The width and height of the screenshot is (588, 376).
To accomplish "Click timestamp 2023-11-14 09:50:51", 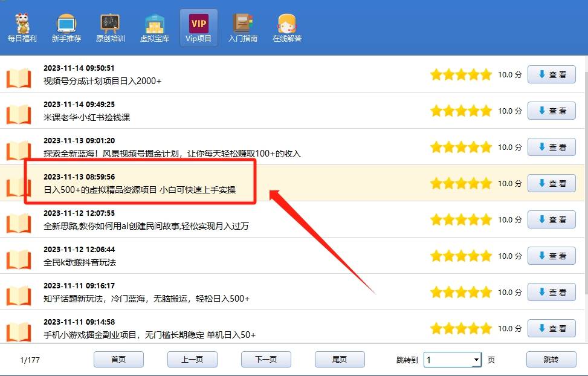I will (x=79, y=68).
